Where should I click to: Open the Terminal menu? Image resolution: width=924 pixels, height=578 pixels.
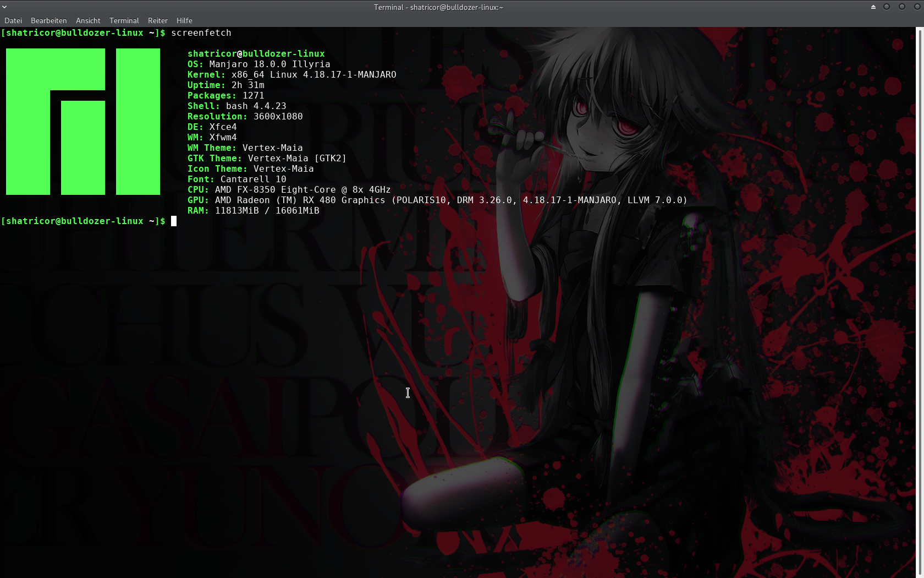124,20
